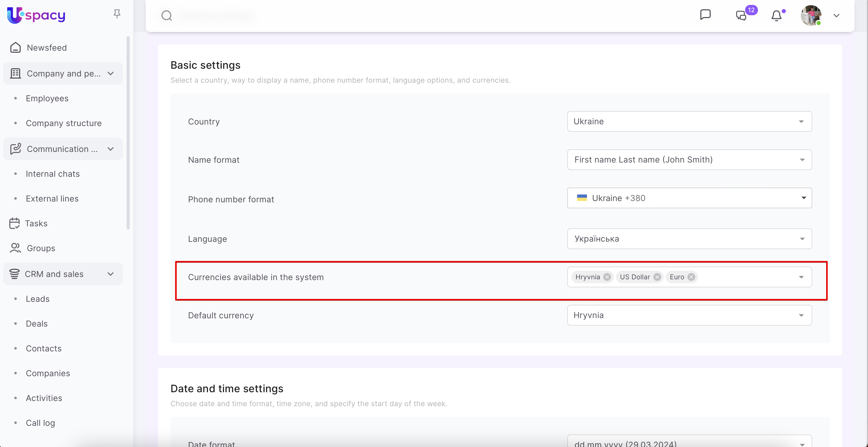Open the search magnifier icon
Image resolution: width=868 pixels, height=447 pixels.
click(x=166, y=16)
